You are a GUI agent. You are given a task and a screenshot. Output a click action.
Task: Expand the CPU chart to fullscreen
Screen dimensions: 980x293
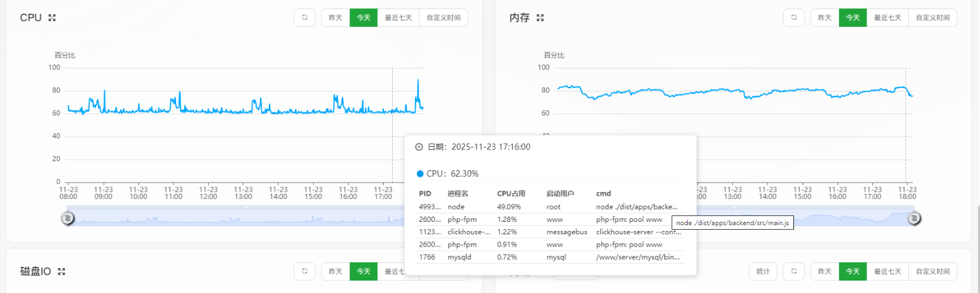coord(52,18)
